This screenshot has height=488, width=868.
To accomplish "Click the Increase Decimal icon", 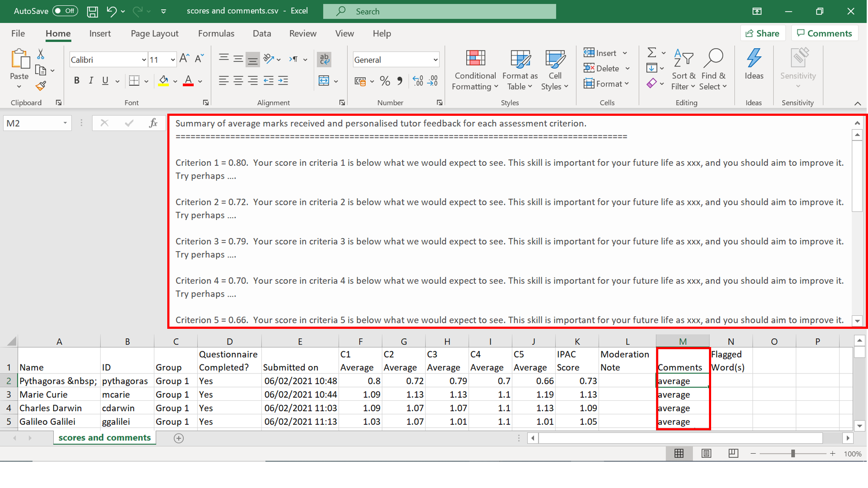I will [x=418, y=81].
